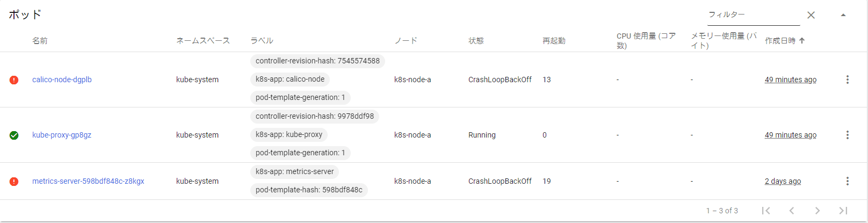Open the kube-proxy-gp8gz pod link
868x223 pixels.
[62, 135]
